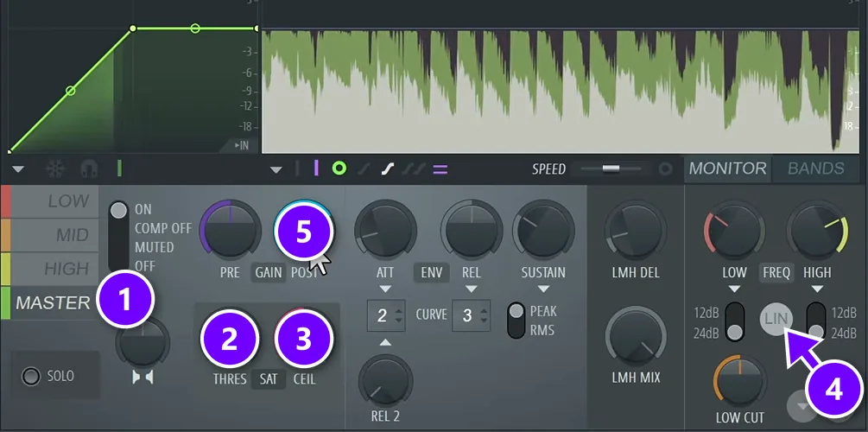Screen dimensions: 868x432
Task: Click the up arrow above REL 2 knob
Action: pos(385,342)
